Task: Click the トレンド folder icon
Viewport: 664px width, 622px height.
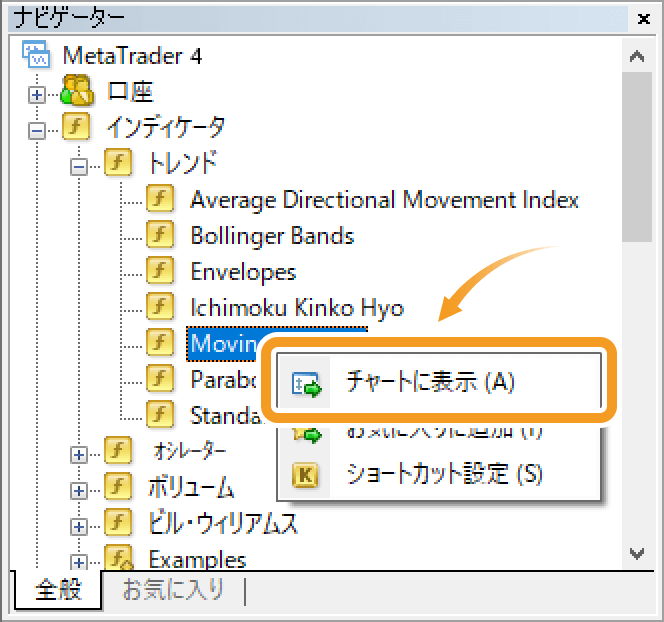Action: (x=118, y=162)
